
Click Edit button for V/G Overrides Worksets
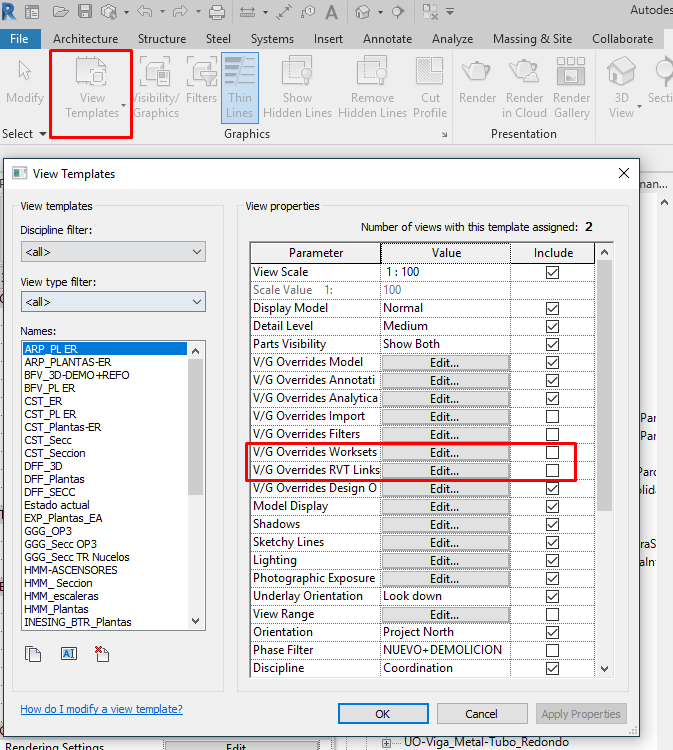[445, 452]
